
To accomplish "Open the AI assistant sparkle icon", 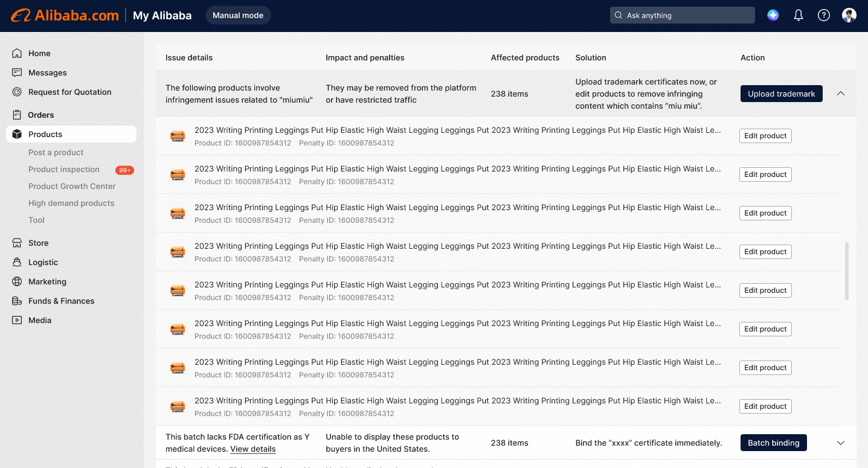I will [x=773, y=15].
